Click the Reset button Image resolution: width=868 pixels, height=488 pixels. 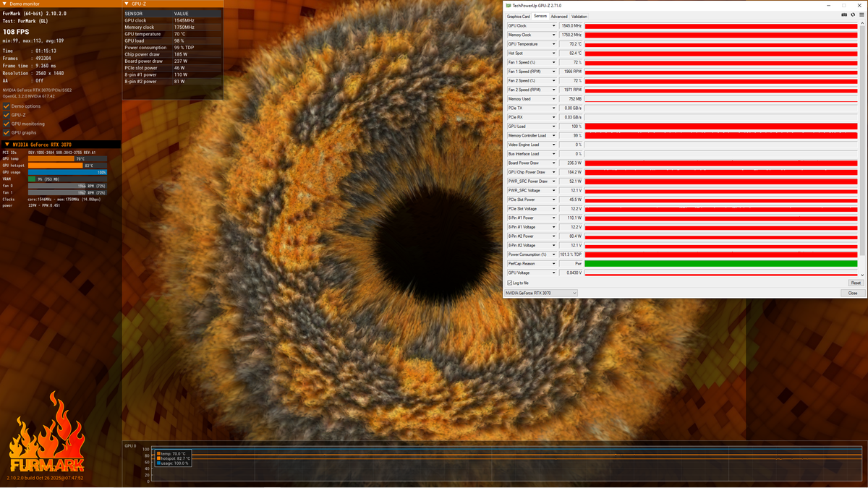(x=855, y=283)
